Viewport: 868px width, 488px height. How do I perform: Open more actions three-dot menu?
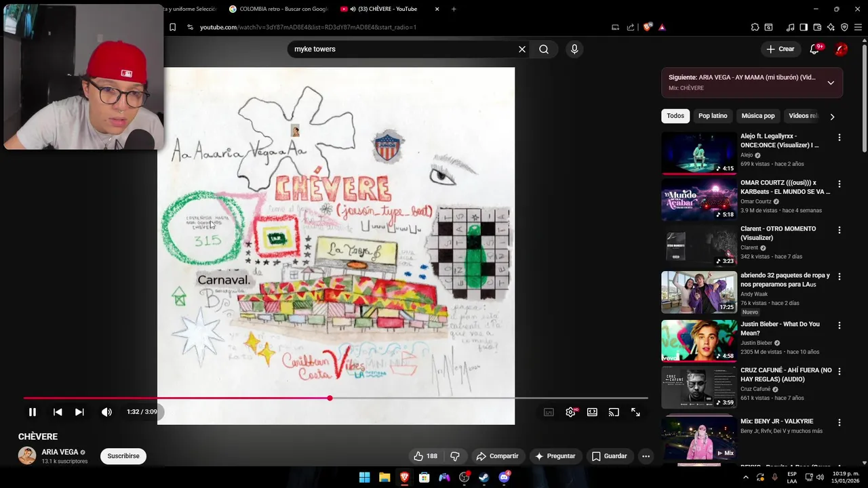[646, 456]
